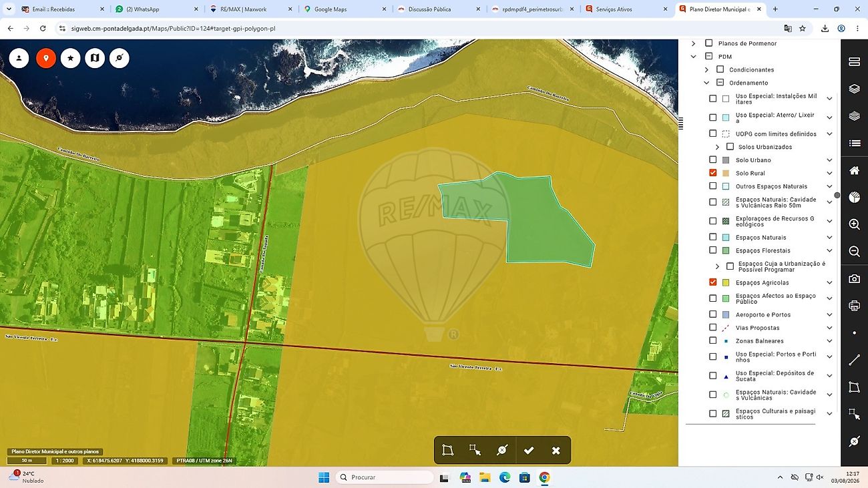Viewport: 868px width, 488px height.
Task: Click the Espaços Florestais green color swatch
Action: coord(726,251)
